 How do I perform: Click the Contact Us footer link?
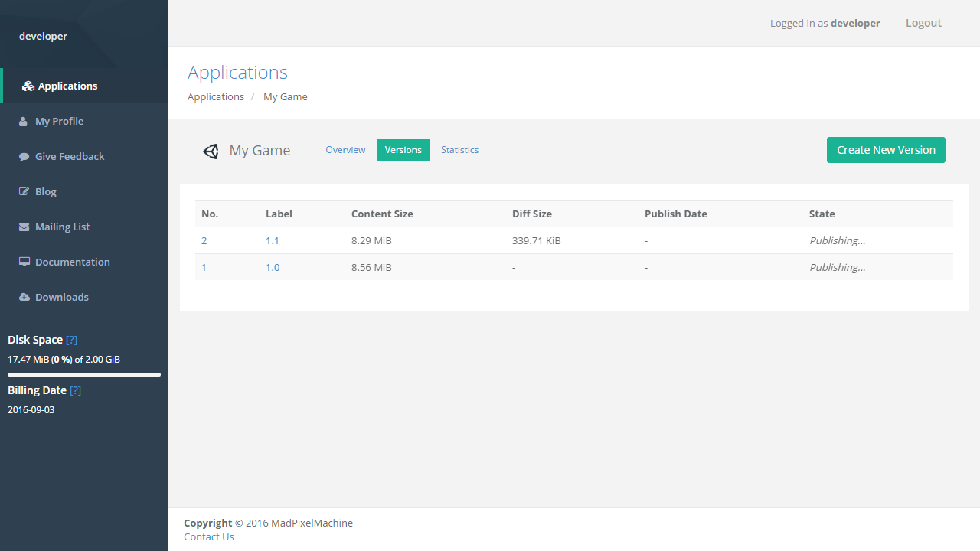(209, 536)
